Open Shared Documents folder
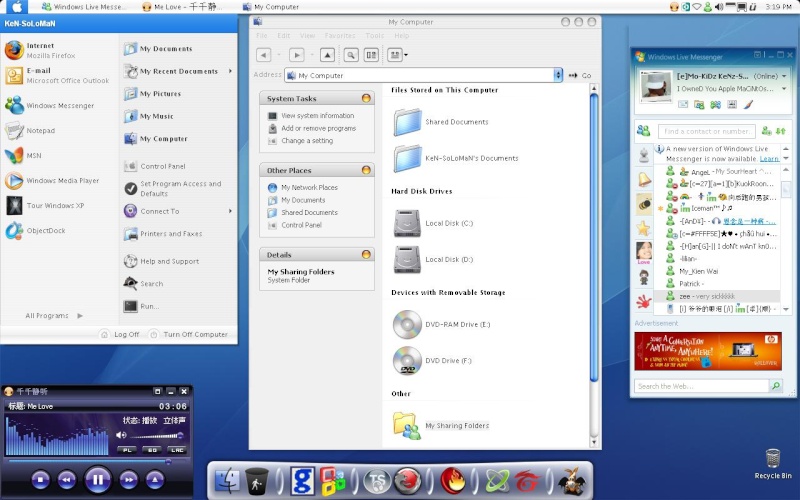 (441, 122)
